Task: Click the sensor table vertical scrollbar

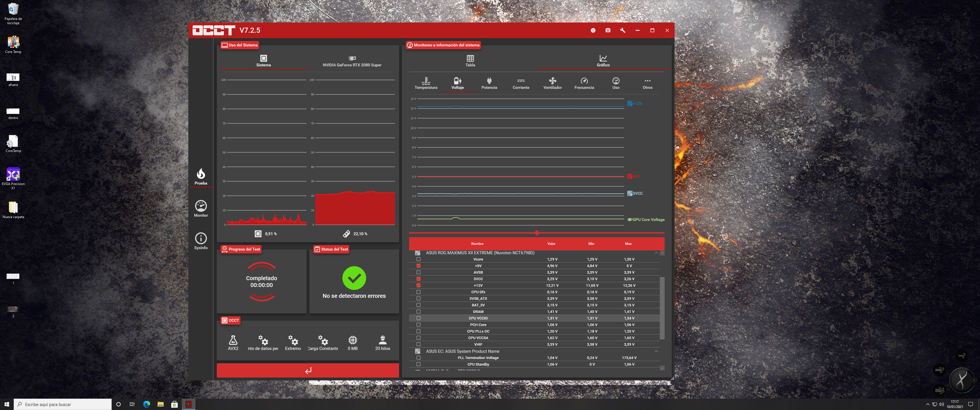Action: click(x=662, y=308)
